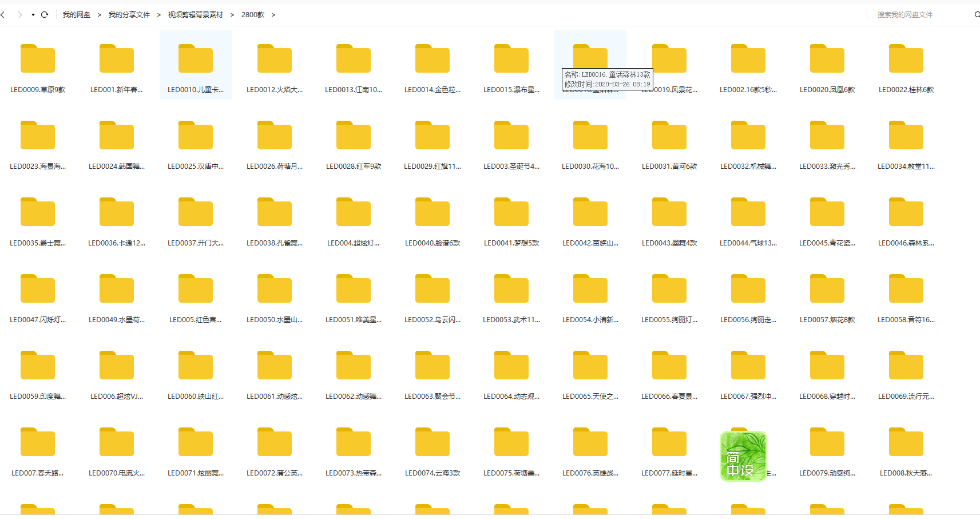Click the green 简中设 thumbnail icon
Image resolution: width=980 pixels, height=519 pixels.
pyautogui.click(x=743, y=456)
